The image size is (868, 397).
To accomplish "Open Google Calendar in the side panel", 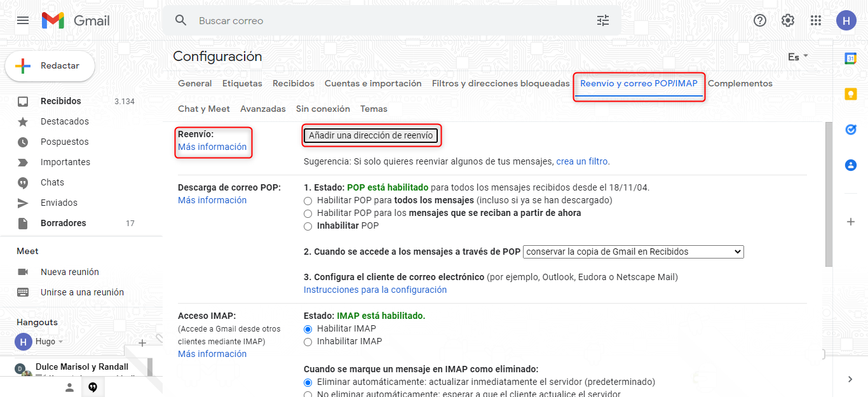I will (850, 58).
